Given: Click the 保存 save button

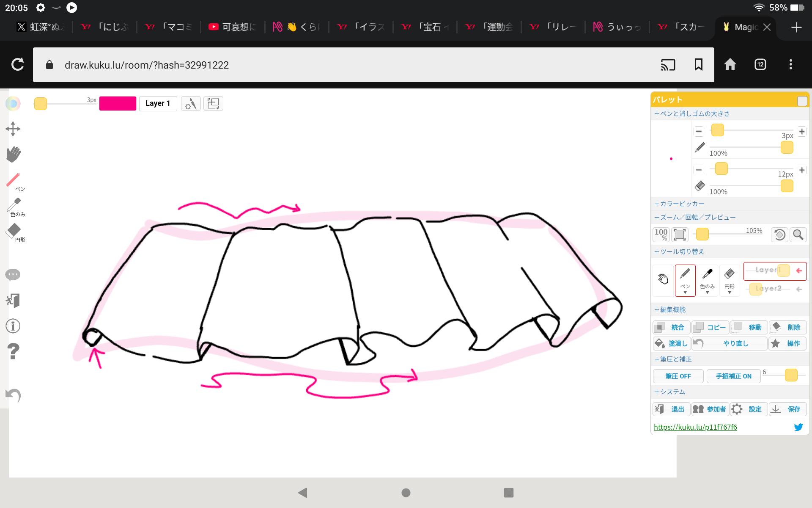Looking at the screenshot, I should (x=788, y=409).
